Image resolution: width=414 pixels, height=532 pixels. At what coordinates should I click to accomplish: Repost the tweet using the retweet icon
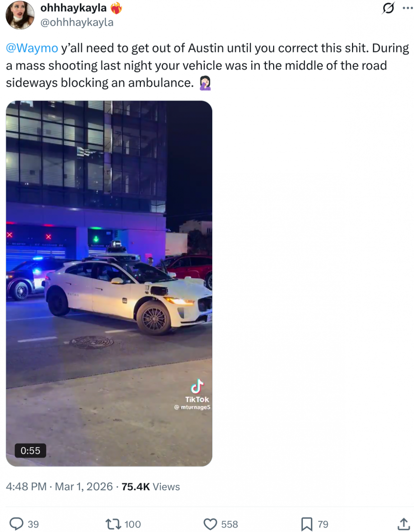[x=114, y=524]
